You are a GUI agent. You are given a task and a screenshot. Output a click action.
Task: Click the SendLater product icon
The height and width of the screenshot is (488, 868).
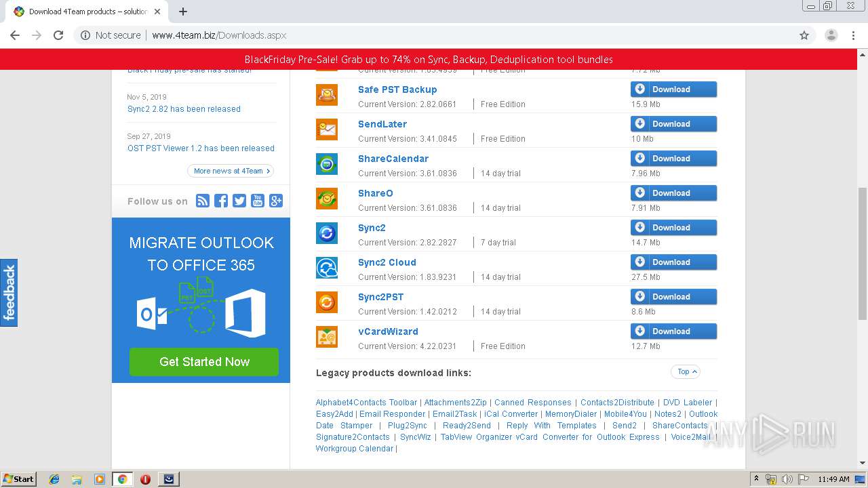[327, 129]
